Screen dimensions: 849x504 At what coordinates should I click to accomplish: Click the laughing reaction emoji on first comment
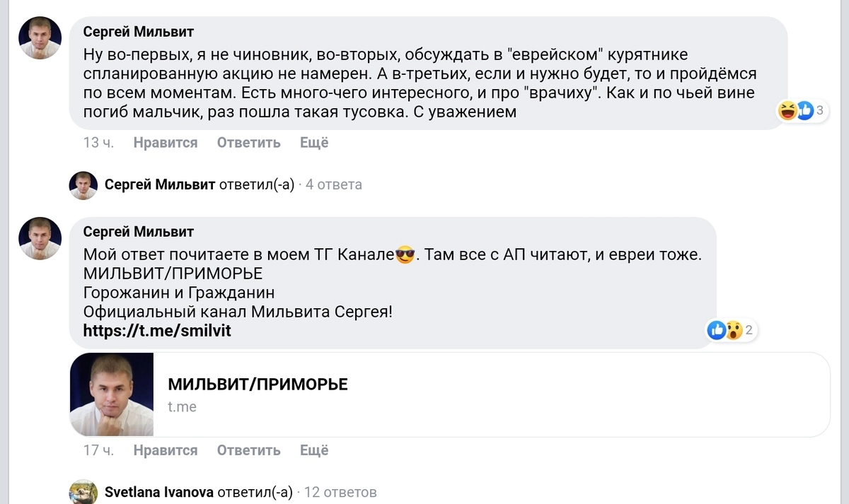[787, 110]
